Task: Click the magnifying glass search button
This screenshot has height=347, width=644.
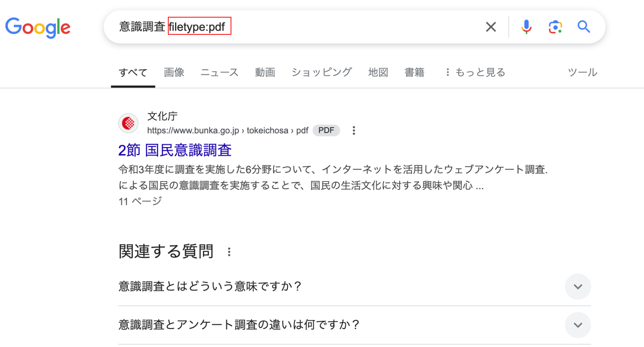Action: pyautogui.click(x=584, y=27)
